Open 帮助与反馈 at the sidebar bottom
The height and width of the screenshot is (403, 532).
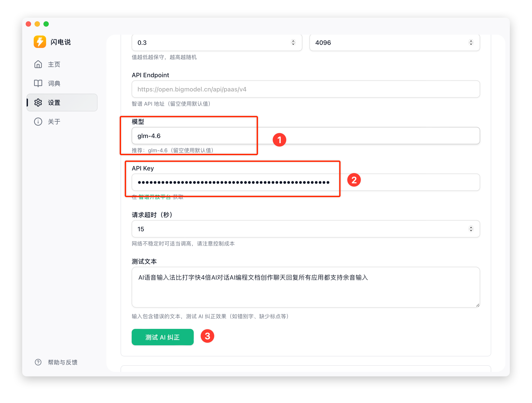pyautogui.click(x=63, y=362)
